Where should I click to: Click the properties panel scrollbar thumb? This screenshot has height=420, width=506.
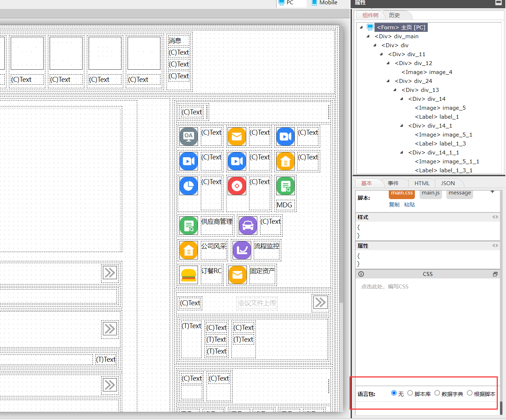click(x=501, y=407)
